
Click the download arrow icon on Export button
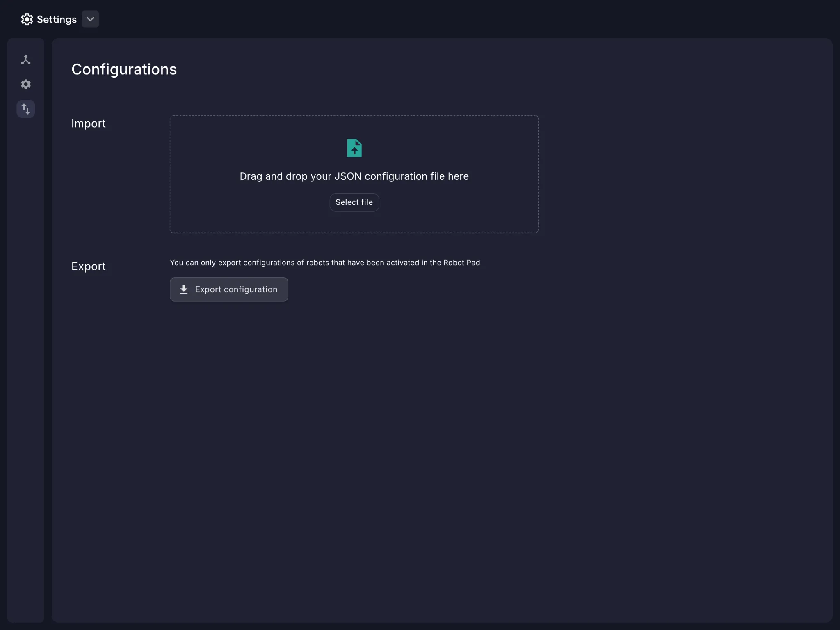coord(184,290)
